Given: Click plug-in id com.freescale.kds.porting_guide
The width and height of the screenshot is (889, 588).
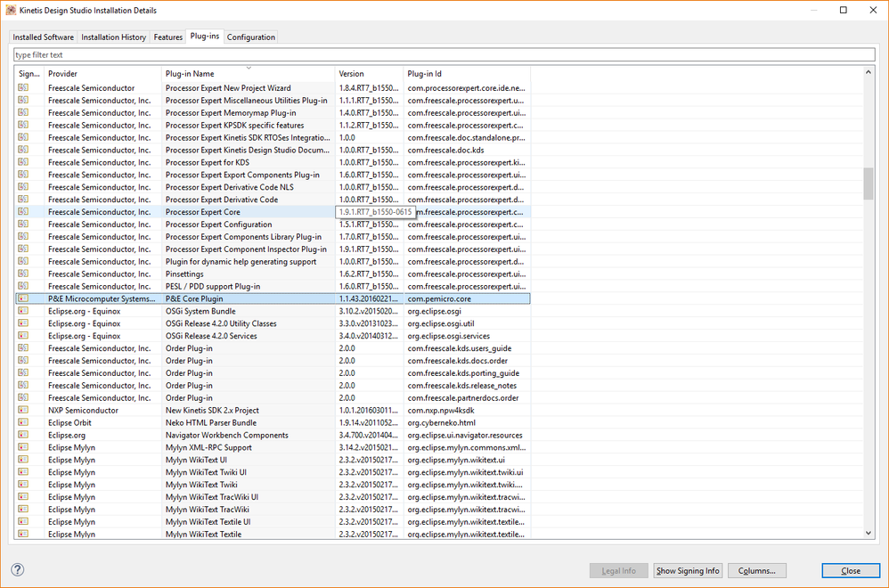Looking at the screenshot, I should pos(463,373).
